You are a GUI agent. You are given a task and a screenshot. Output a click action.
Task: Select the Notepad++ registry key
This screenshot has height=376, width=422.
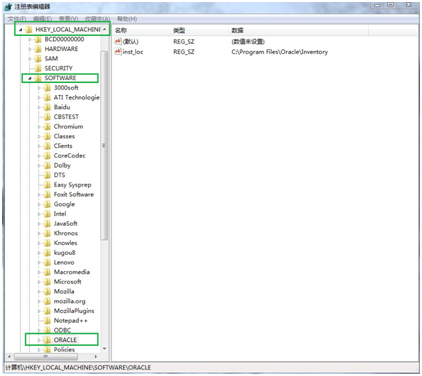pyautogui.click(x=70, y=320)
